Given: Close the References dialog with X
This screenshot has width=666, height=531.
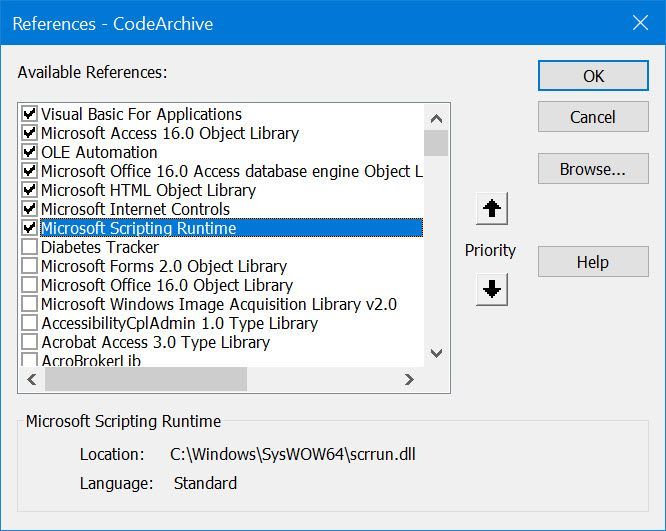Looking at the screenshot, I should pyautogui.click(x=640, y=23).
